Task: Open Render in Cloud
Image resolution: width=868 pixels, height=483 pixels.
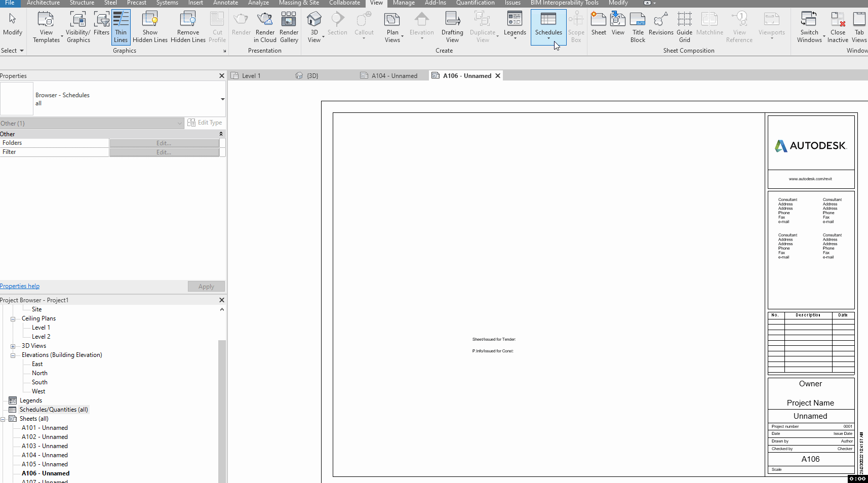Action: point(265,27)
